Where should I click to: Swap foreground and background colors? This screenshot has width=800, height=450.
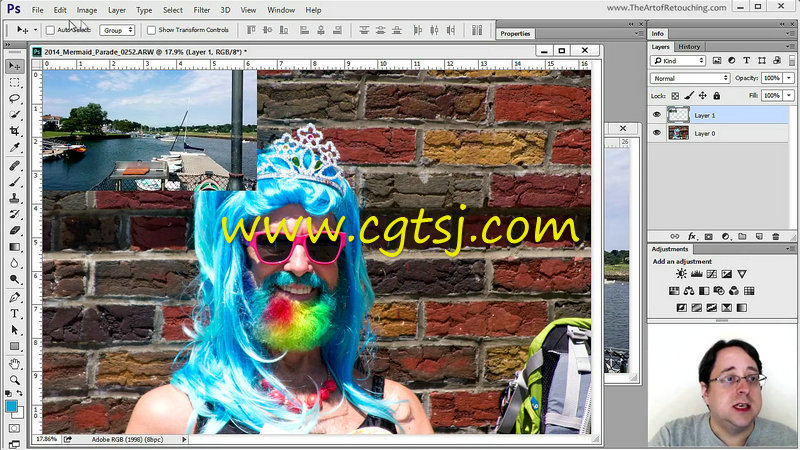coord(19,393)
